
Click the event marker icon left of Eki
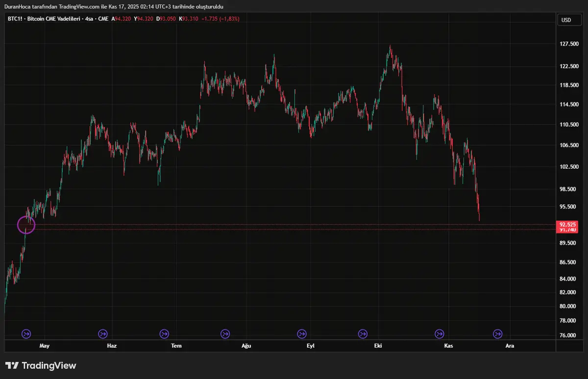click(x=363, y=334)
